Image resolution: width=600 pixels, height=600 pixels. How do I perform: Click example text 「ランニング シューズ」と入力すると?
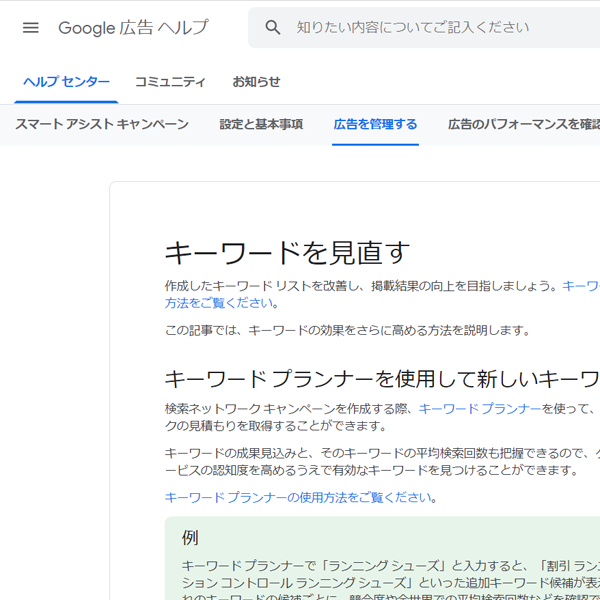pos(423,565)
